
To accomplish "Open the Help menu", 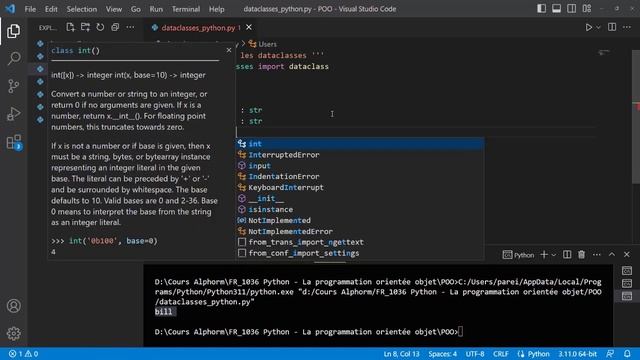I will pyautogui.click(x=217, y=9).
